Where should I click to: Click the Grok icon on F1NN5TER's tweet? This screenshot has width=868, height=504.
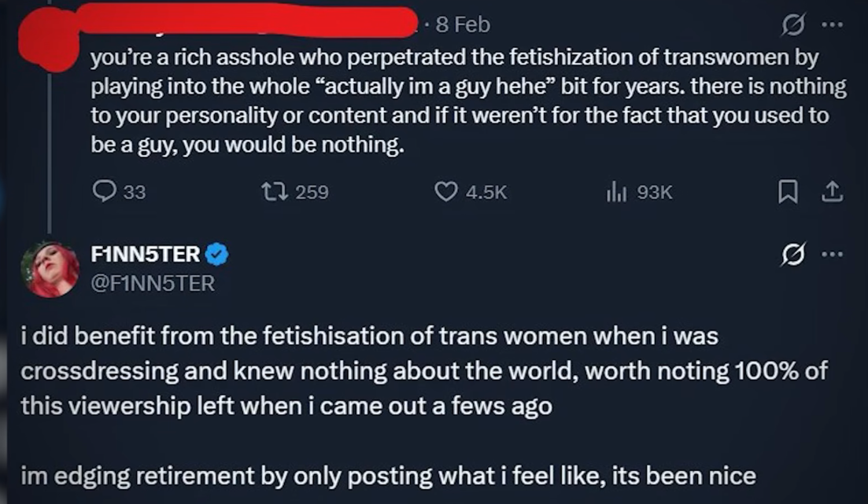792,255
